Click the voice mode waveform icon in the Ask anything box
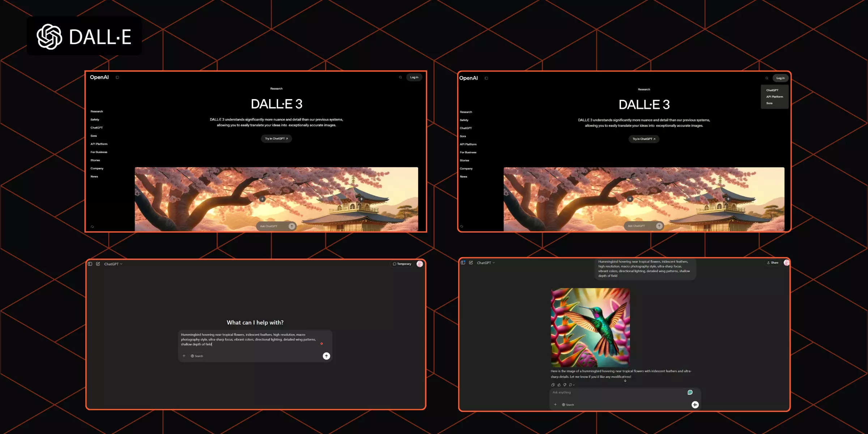The width and height of the screenshot is (868, 434). [x=695, y=405]
